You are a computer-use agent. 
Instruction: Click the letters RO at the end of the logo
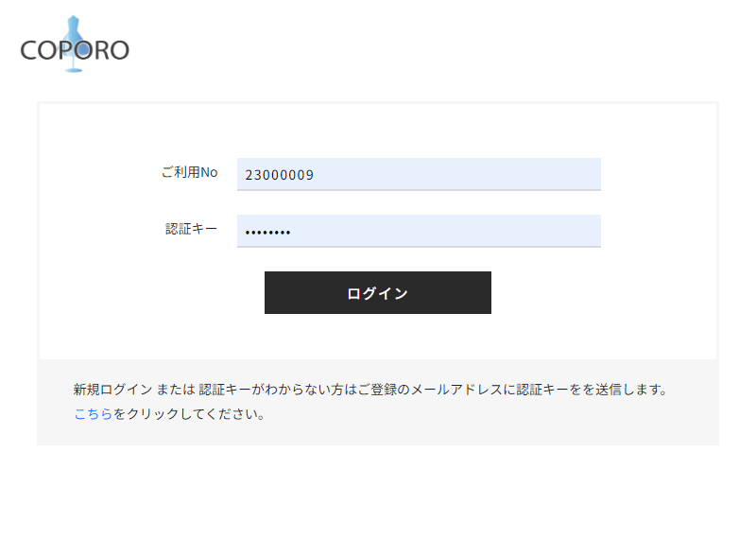[x=112, y=50]
